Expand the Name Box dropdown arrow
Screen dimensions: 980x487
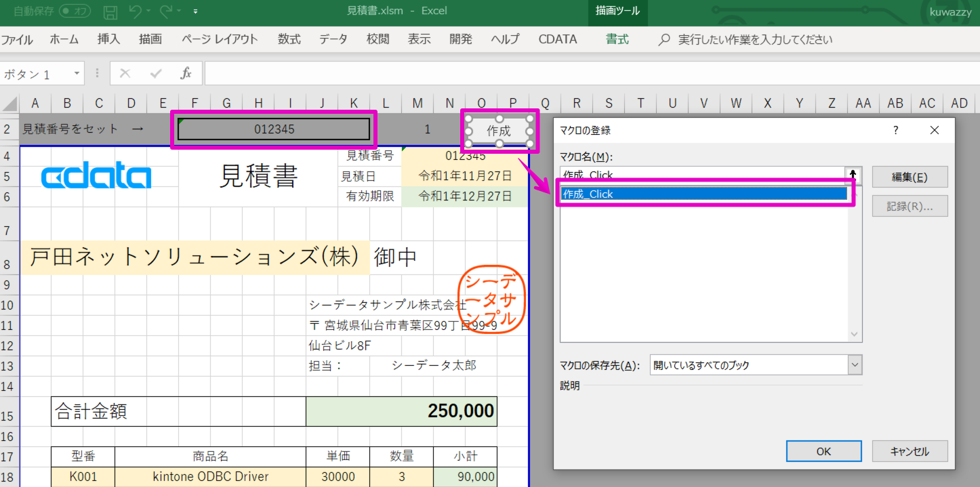(77, 73)
